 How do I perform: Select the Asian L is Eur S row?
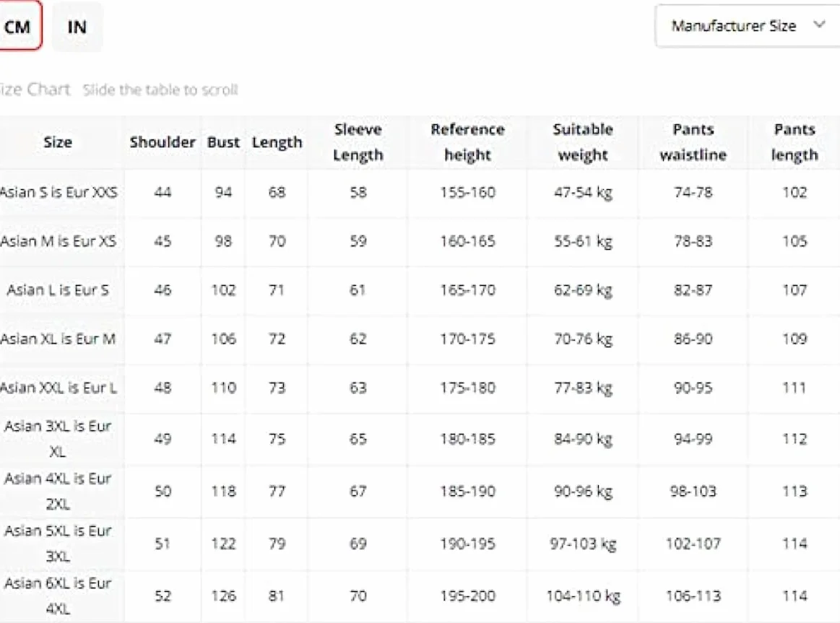click(x=420, y=290)
